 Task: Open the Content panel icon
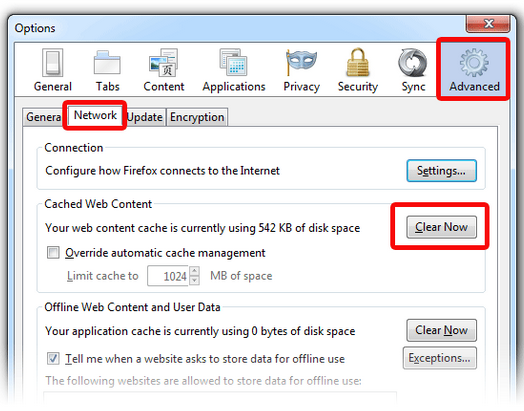(163, 62)
